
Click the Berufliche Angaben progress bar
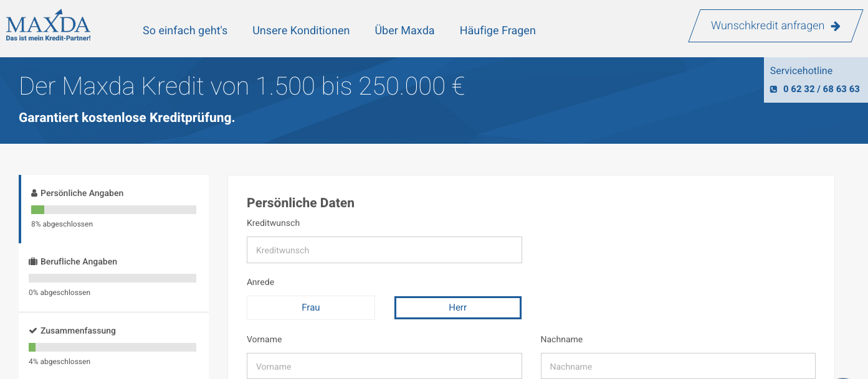coord(112,278)
